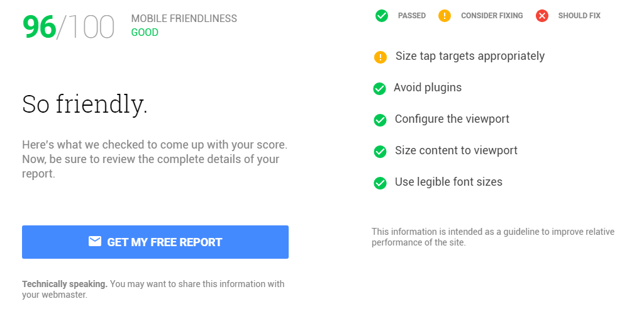Click the green GOOD rating text

pyautogui.click(x=145, y=33)
